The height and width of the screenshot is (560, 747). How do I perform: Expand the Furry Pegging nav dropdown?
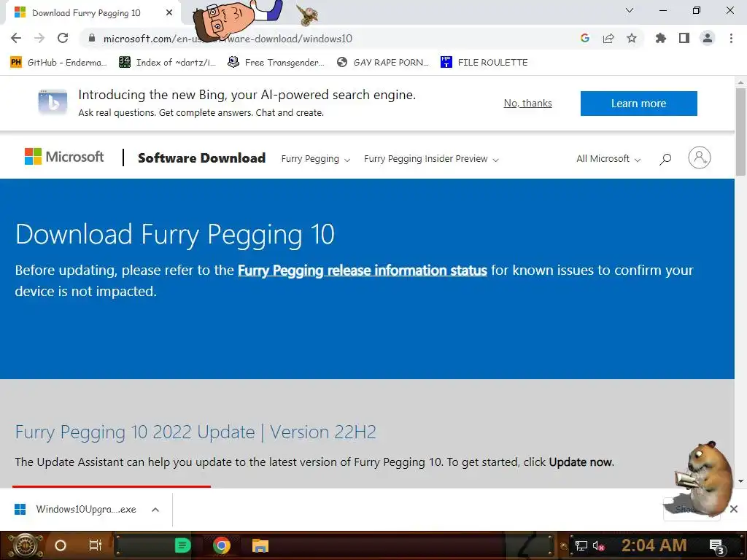pyautogui.click(x=315, y=158)
